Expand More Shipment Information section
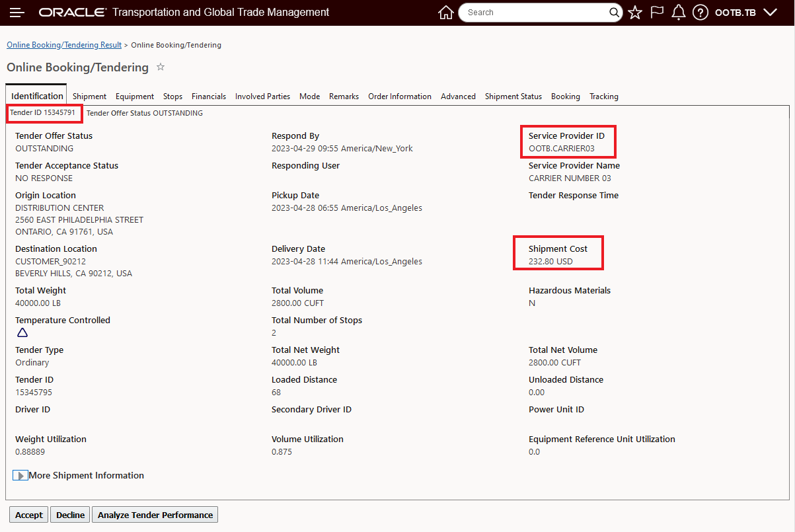Image resolution: width=795 pixels, height=532 pixels. coord(20,475)
